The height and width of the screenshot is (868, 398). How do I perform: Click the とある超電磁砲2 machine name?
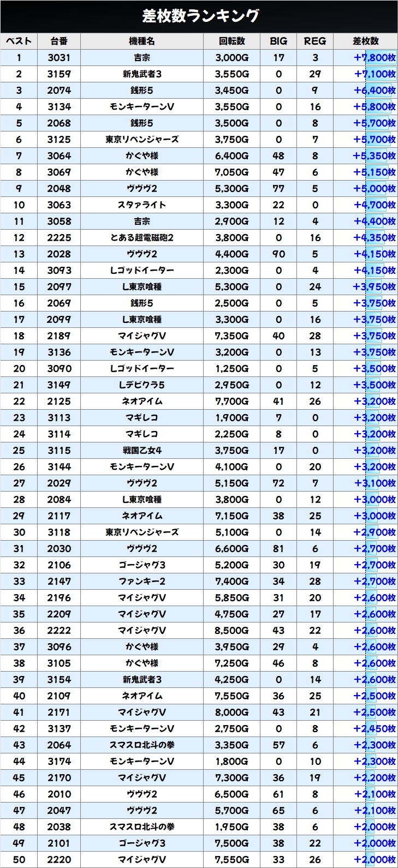click(x=142, y=238)
